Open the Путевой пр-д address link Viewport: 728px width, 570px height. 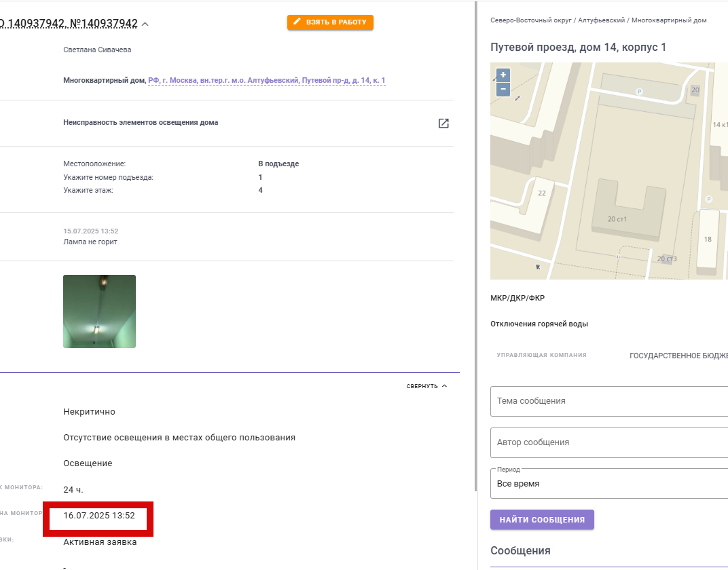266,80
